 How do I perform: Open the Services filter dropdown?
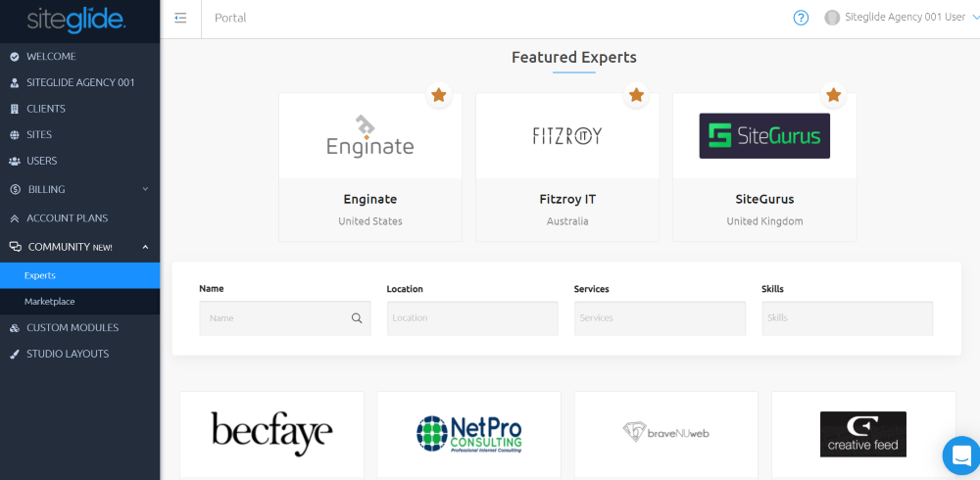[x=660, y=318]
